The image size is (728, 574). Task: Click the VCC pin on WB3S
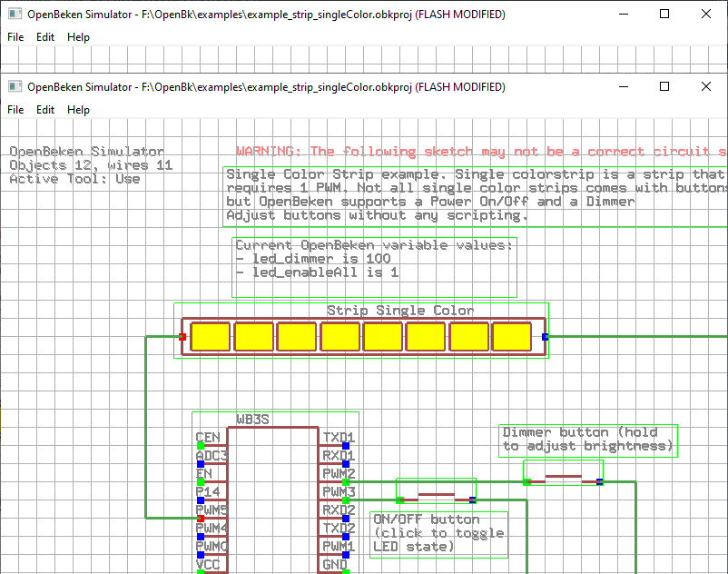(x=201, y=571)
